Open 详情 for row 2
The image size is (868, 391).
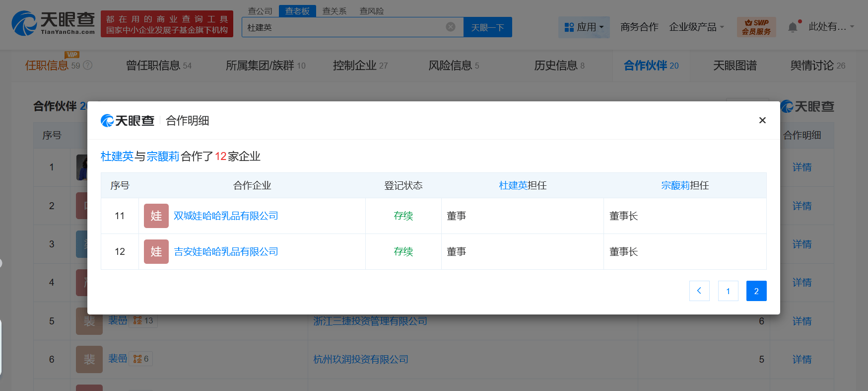[802, 206]
